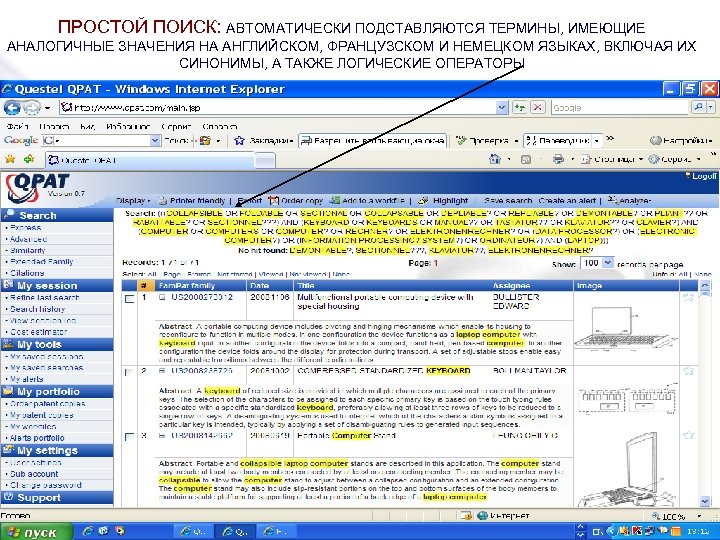Viewport: 720px width, 540px height.
Task: Click the Google search field top right
Action: pos(620,108)
